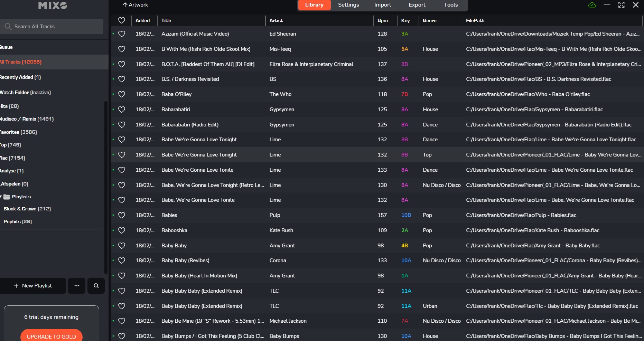Collapse the Playlists folder tree arrow
The image size is (644, 341).
(x=1, y=197)
